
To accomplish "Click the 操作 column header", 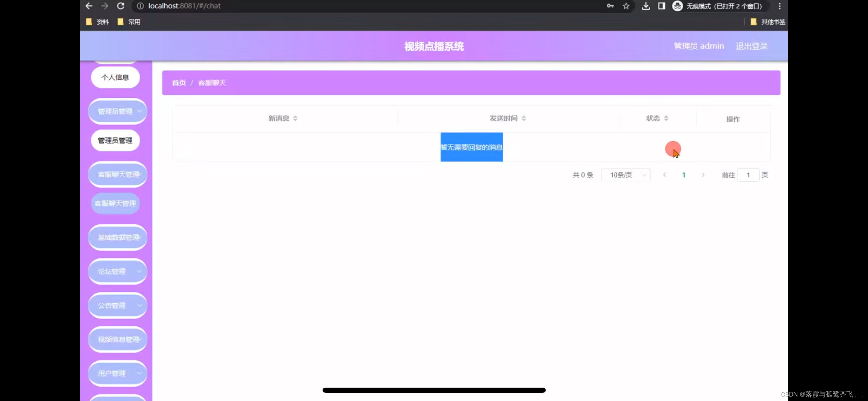I will [x=733, y=119].
